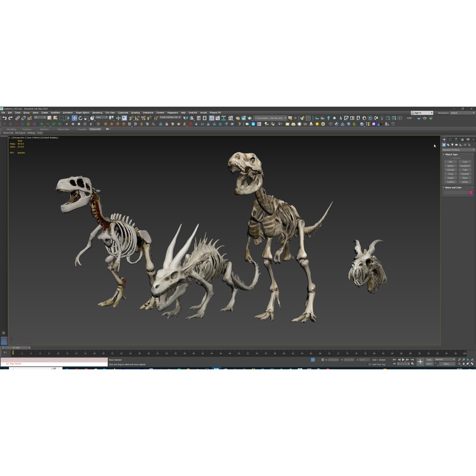
Task: Click the magenta object color swatch
Action: [x=471, y=192]
